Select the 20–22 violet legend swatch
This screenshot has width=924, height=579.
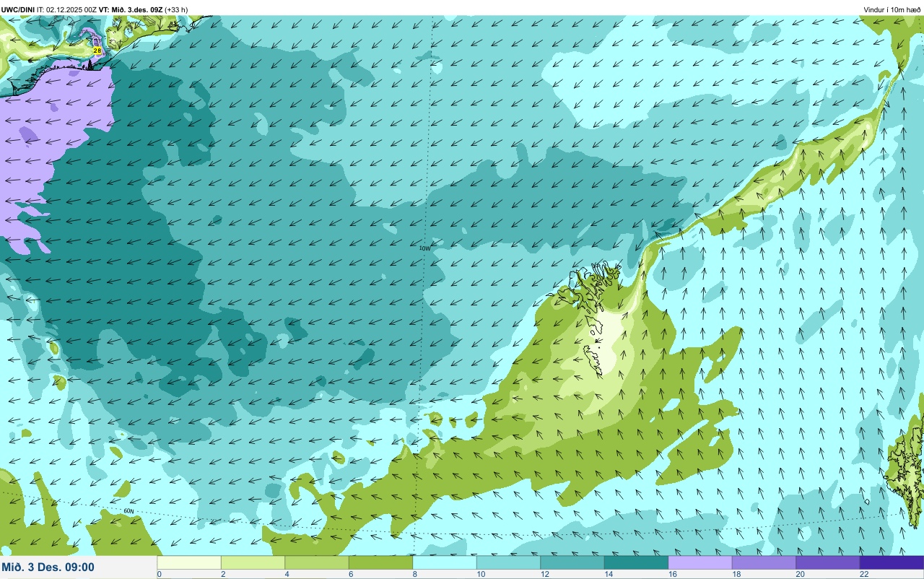tap(828, 562)
